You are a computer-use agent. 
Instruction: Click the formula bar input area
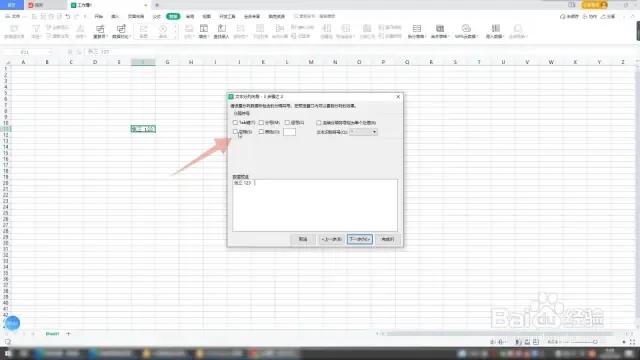pyautogui.click(x=361, y=52)
